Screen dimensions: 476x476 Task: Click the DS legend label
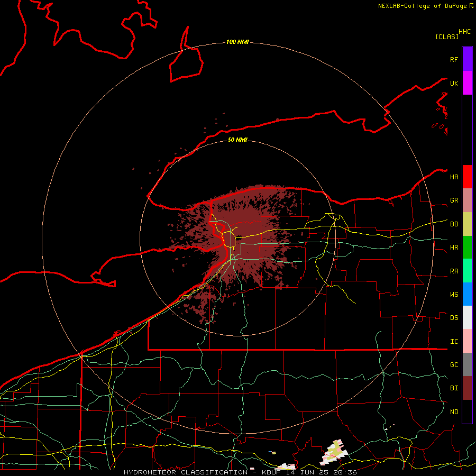coord(454,318)
